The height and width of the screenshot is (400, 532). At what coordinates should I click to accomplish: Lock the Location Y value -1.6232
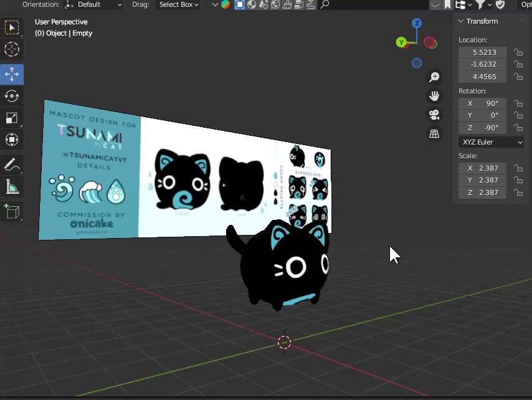coord(518,64)
